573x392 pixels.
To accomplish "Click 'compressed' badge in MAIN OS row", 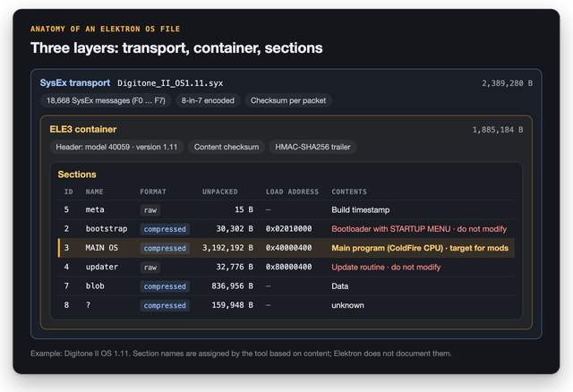I will coord(165,248).
